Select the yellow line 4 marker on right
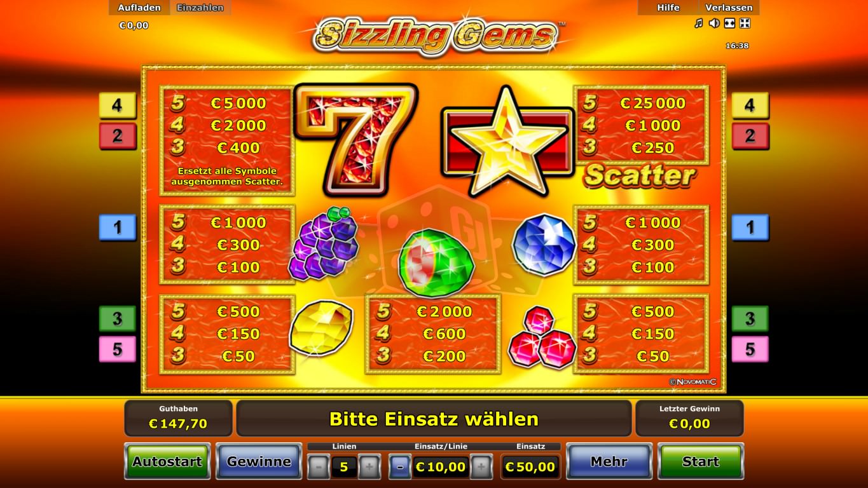 [x=750, y=105]
